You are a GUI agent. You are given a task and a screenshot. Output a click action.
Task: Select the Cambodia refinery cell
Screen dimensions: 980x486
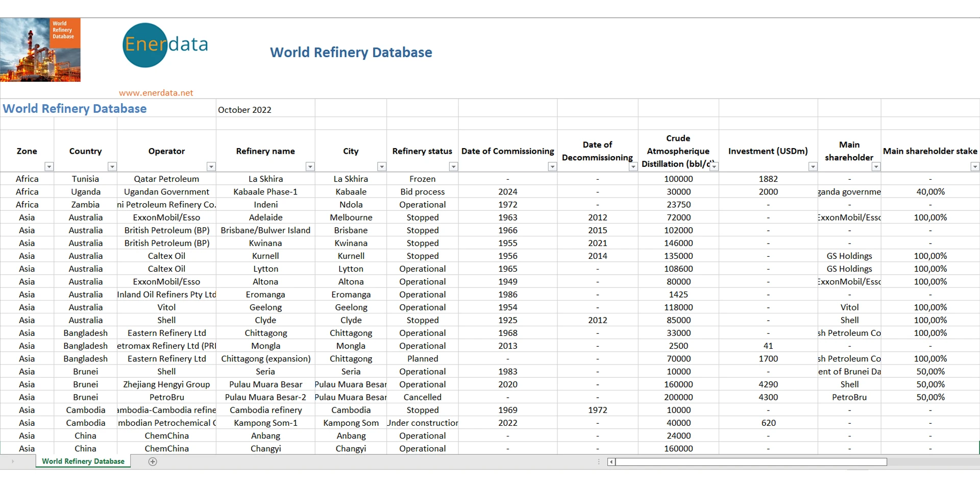coord(265,410)
